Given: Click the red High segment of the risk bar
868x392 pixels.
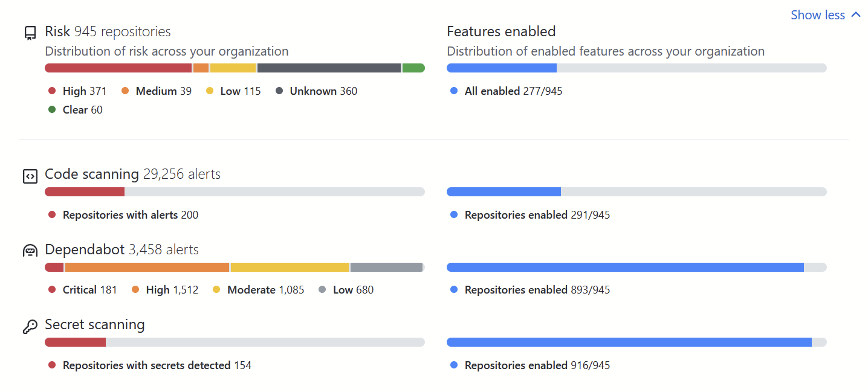Looking at the screenshot, I should (118, 68).
